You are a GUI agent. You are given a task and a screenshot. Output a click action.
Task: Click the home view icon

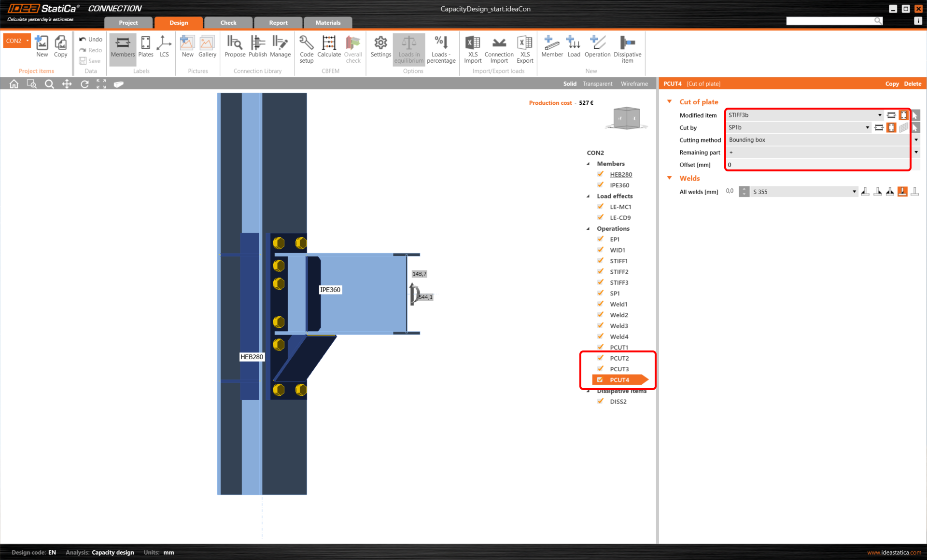coord(14,84)
